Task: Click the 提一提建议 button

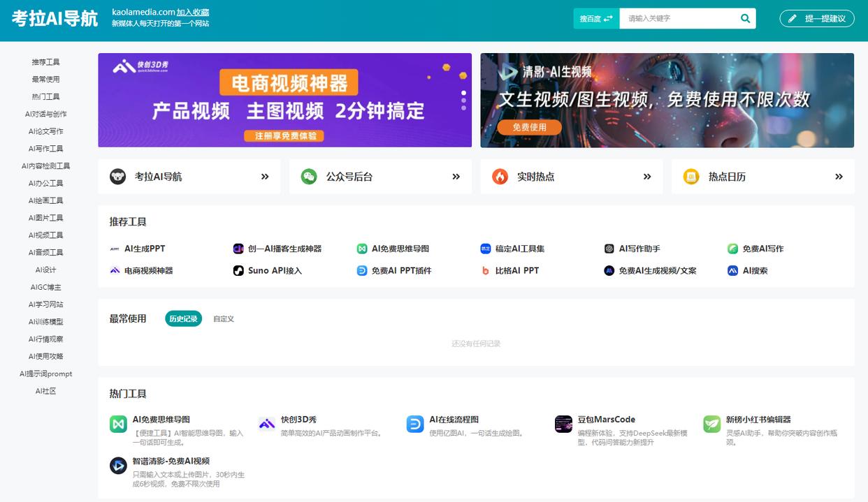Action: point(817,19)
